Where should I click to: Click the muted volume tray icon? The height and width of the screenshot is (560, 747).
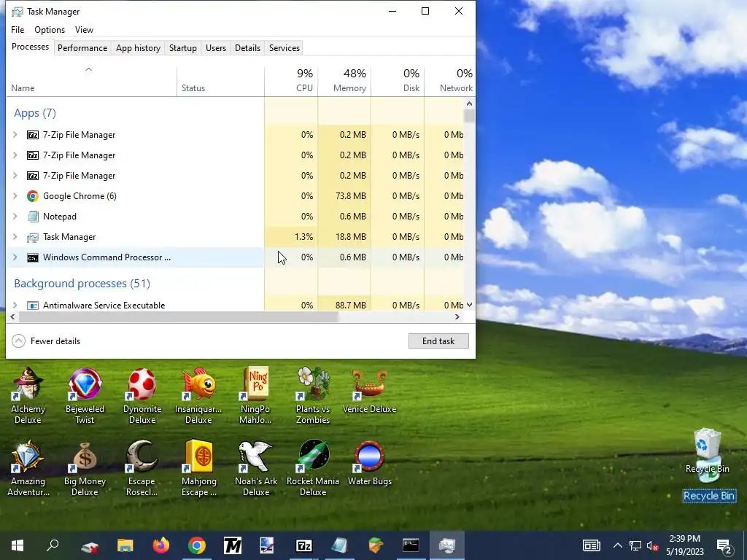[653, 545]
